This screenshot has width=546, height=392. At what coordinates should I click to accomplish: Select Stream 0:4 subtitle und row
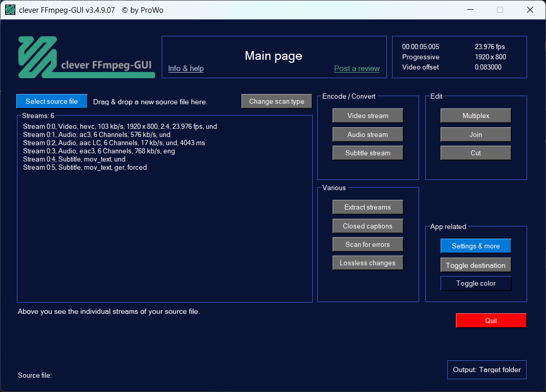(74, 159)
